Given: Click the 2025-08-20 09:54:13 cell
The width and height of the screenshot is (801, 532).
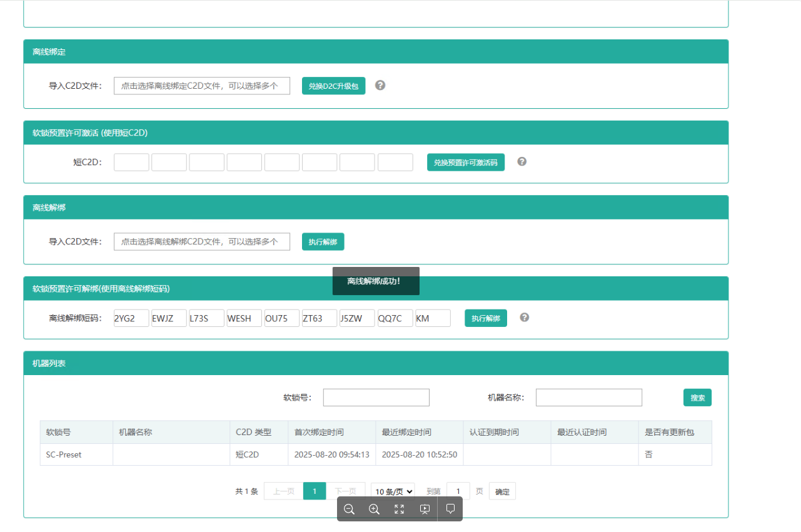Looking at the screenshot, I should coord(332,454).
